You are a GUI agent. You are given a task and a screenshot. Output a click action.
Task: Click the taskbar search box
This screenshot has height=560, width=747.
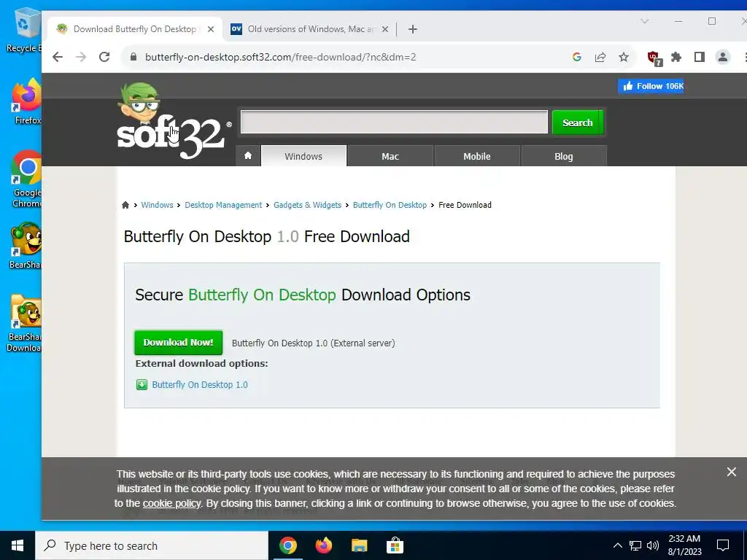(152, 545)
